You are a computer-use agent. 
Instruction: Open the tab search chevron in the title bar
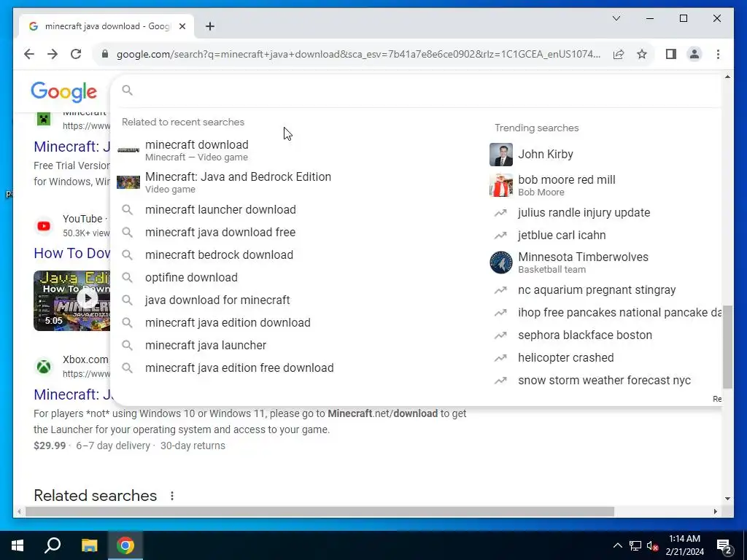[616, 18]
